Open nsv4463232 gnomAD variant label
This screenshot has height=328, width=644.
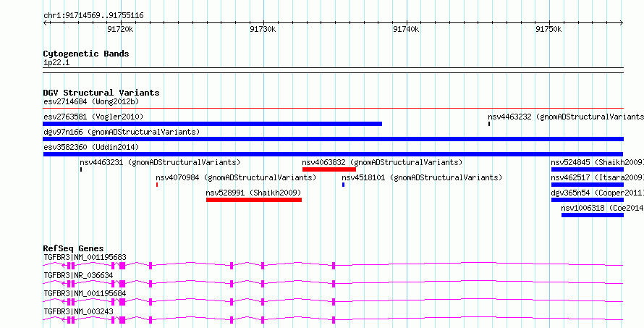point(566,117)
